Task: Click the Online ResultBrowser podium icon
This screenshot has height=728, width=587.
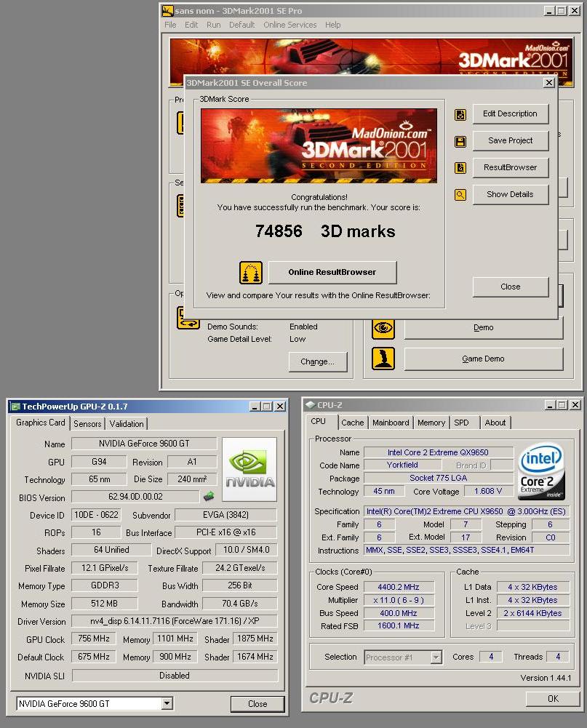Action: point(251,273)
